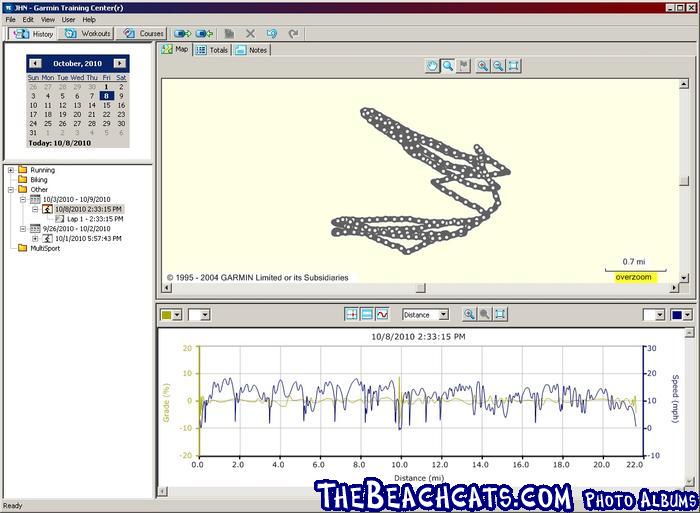
Task: Open the Help menu
Action: tap(89, 20)
